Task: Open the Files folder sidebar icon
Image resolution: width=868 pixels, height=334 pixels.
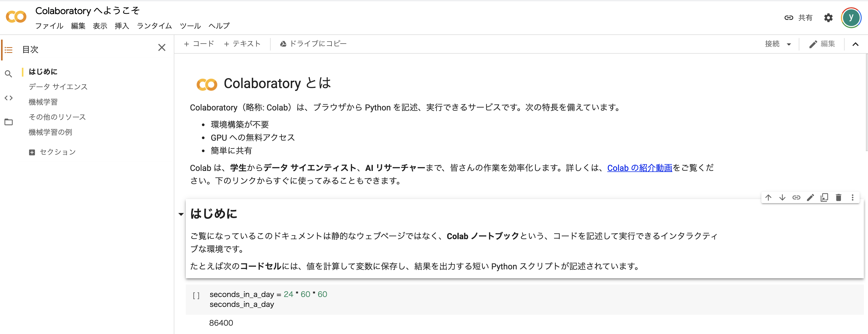Action: pos(9,122)
